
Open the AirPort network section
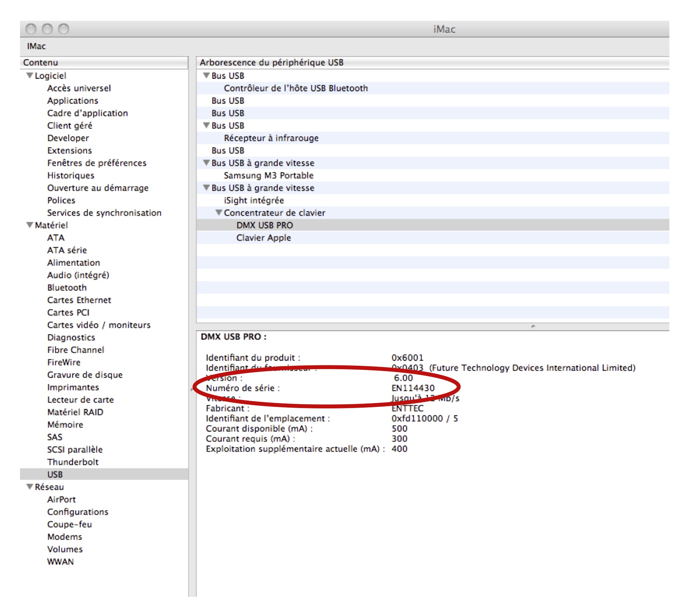[61, 499]
